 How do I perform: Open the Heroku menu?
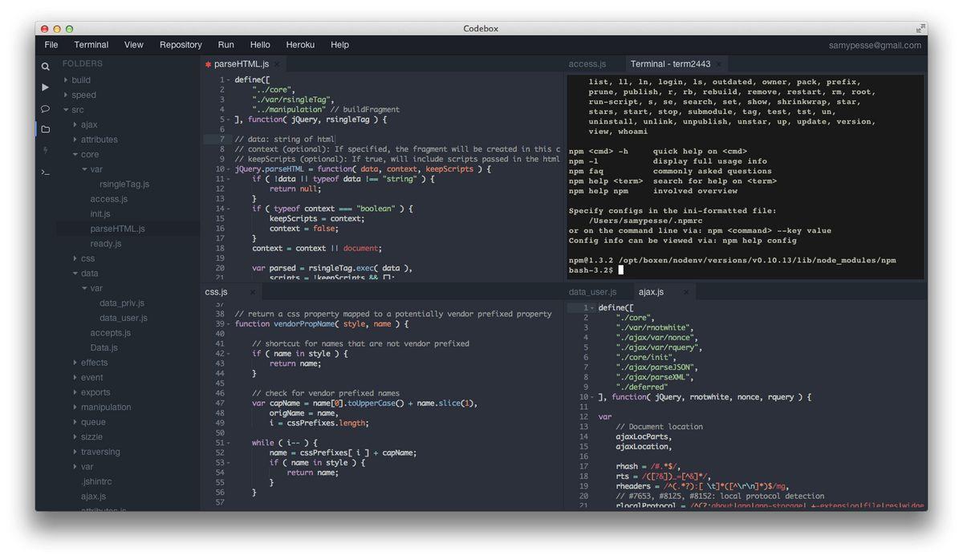click(301, 45)
